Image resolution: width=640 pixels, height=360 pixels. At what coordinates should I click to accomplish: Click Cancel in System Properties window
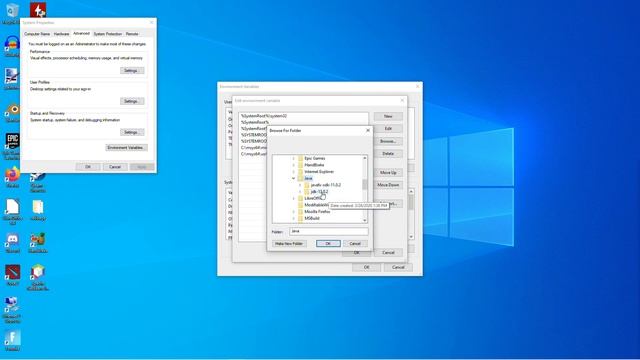tap(115, 167)
